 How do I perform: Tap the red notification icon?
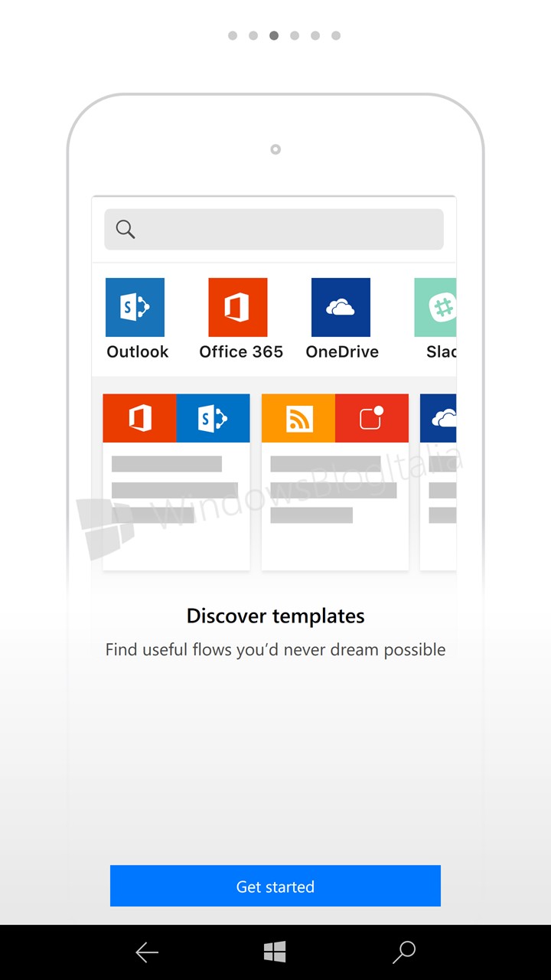pos(372,418)
